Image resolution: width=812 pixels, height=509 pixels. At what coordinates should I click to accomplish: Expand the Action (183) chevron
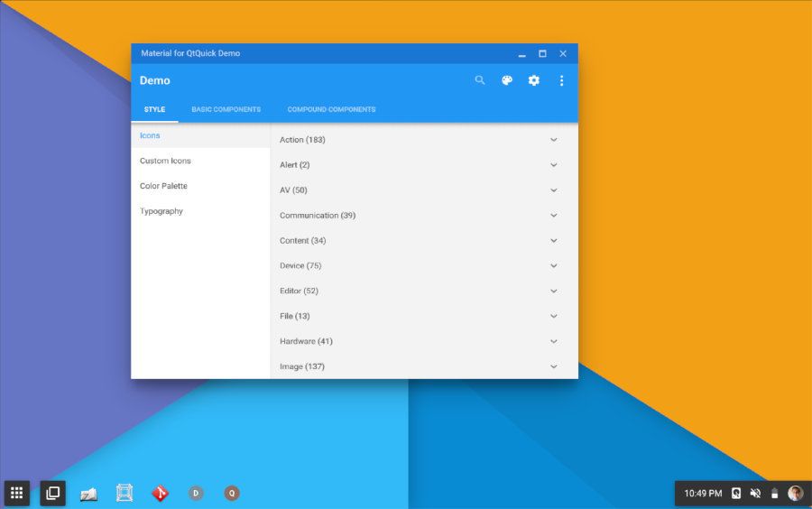point(554,140)
